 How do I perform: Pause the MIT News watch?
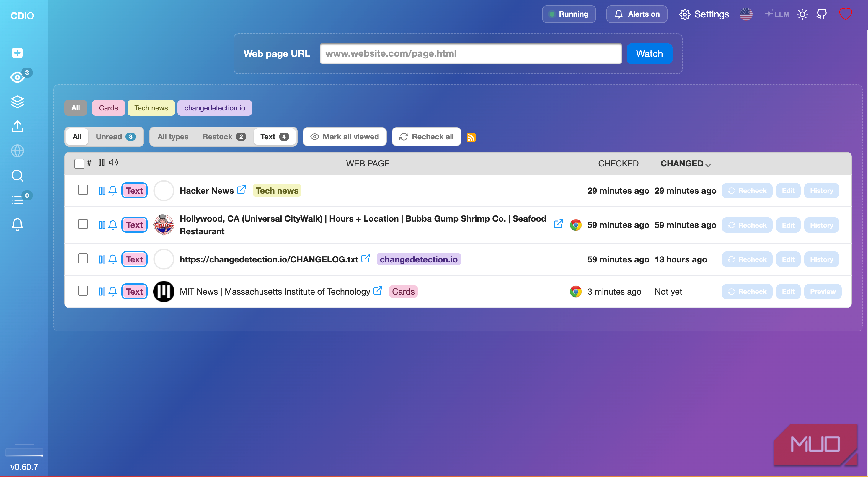coord(102,292)
